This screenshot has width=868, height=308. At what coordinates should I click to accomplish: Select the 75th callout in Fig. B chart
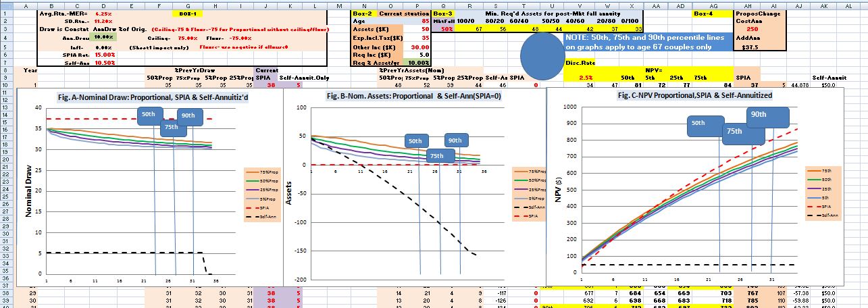(437, 156)
